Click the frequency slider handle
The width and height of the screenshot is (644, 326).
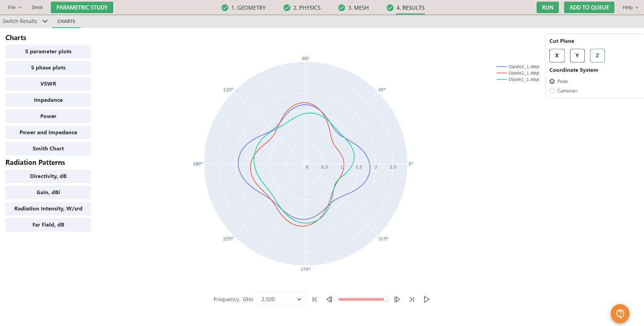[x=386, y=299]
